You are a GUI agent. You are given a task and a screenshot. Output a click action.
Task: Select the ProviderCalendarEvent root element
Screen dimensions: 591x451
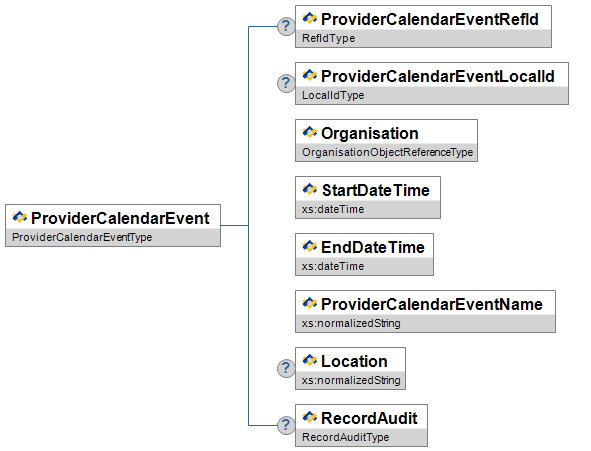[x=113, y=226]
